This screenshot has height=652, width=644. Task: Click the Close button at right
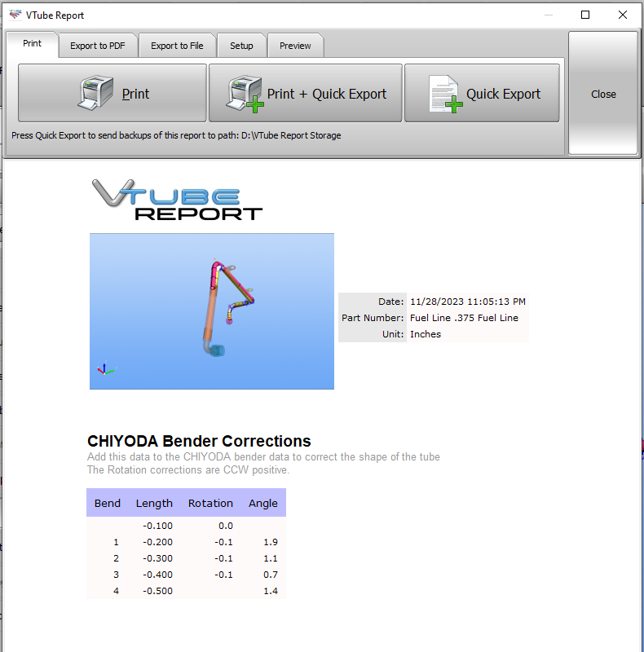click(603, 94)
